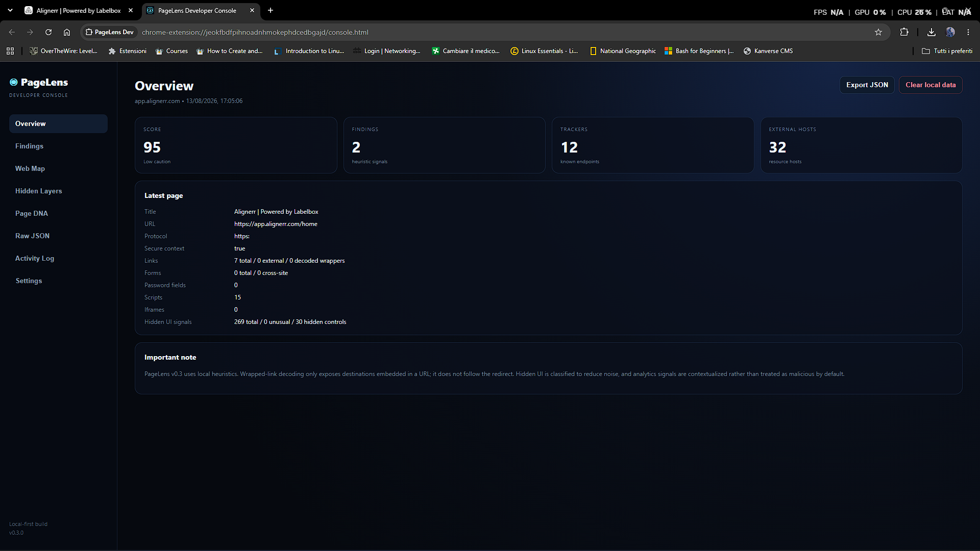
Task: Open Settings in the sidebar
Action: point(58,281)
